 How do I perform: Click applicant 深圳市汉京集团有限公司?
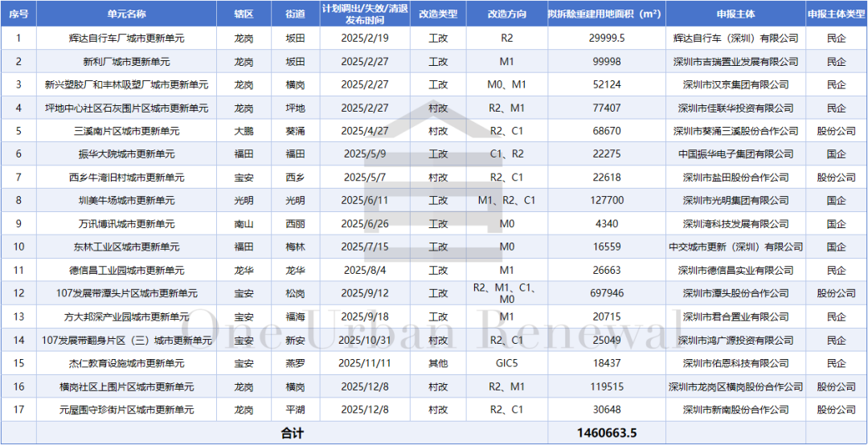tap(735, 84)
